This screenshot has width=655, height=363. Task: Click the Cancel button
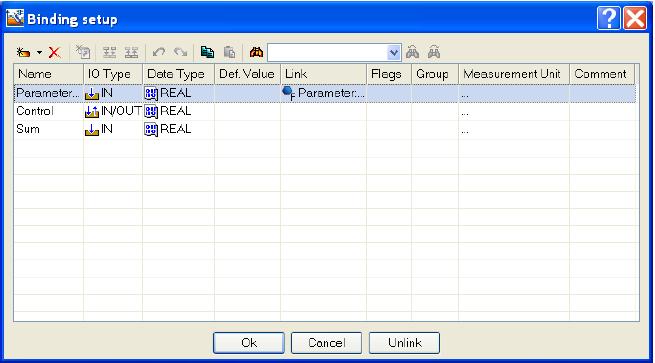(326, 343)
